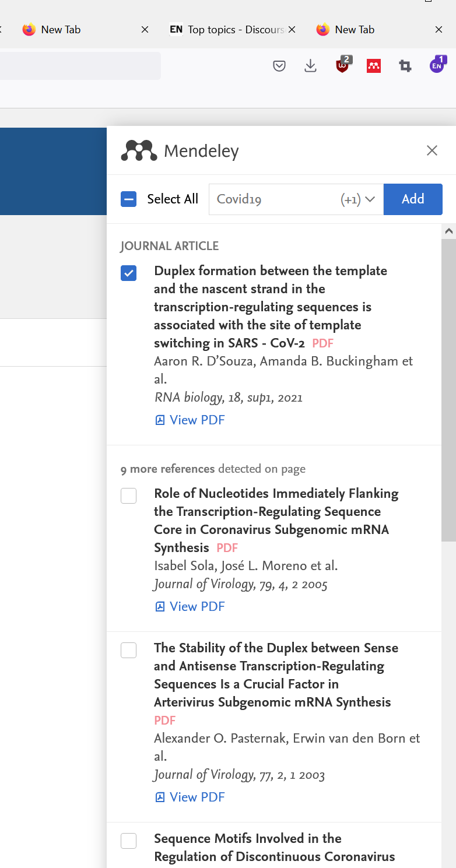Click the pink PDF tag on SARS-CoV-2 article
Screen dimensions: 456x868
pos(322,343)
